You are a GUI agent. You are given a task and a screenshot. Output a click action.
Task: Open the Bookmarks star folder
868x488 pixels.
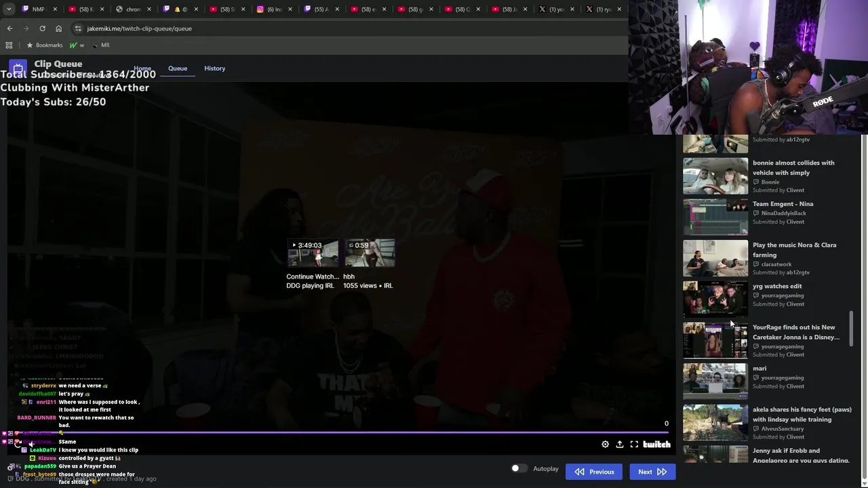tap(45, 45)
